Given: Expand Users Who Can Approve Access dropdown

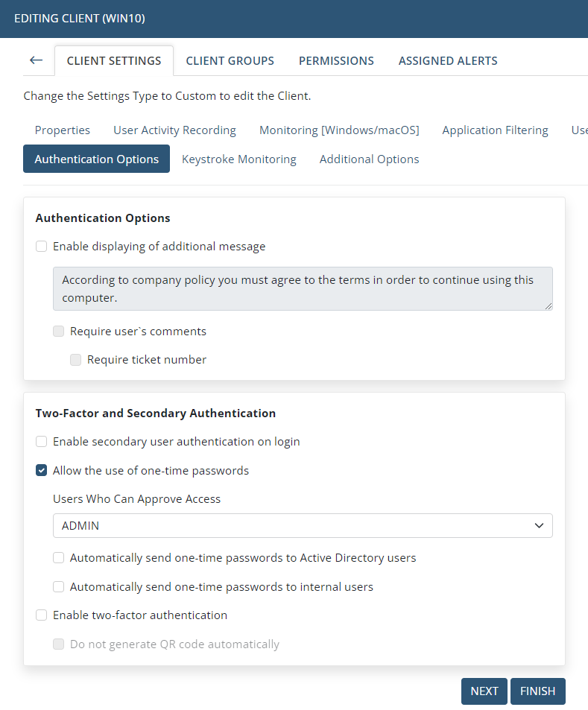Looking at the screenshot, I should click(x=303, y=526).
